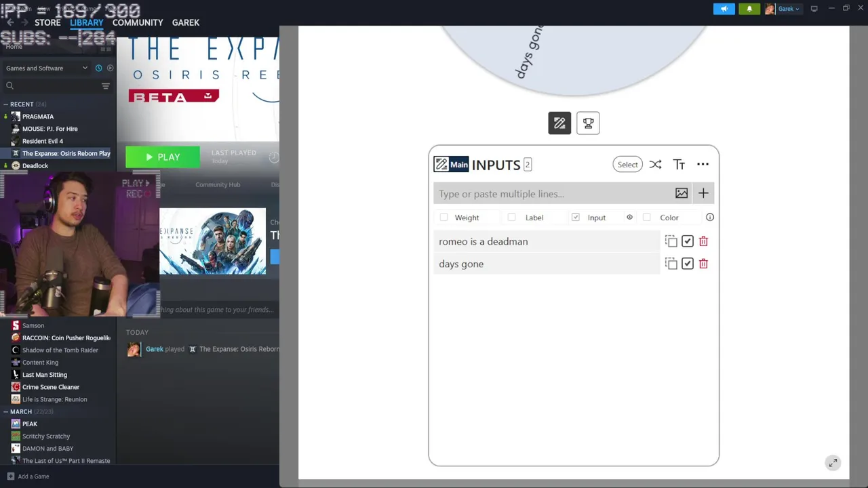Switch to the Steam COMMUNITY tab
The image size is (868, 488).
click(x=138, y=22)
